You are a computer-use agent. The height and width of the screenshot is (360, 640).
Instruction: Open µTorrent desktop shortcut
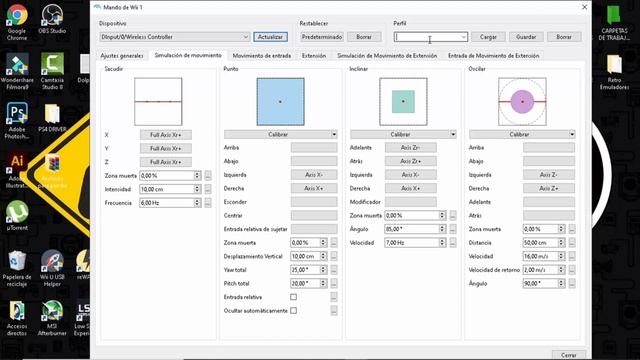coord(17,216)
